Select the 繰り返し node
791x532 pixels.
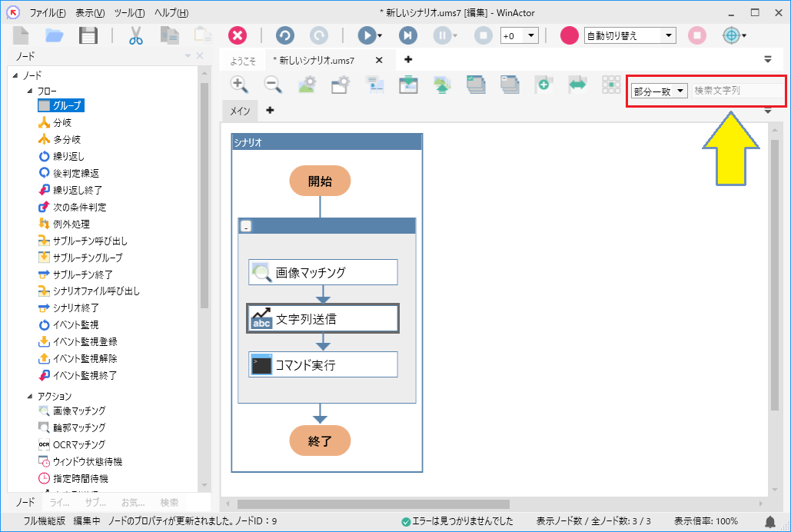[61, 157]
